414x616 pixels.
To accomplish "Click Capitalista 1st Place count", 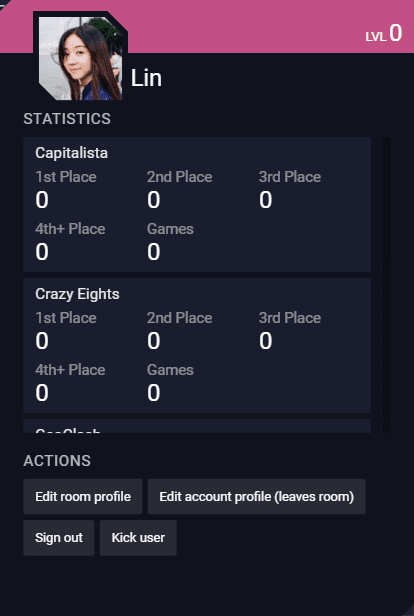I will (42, 200).
